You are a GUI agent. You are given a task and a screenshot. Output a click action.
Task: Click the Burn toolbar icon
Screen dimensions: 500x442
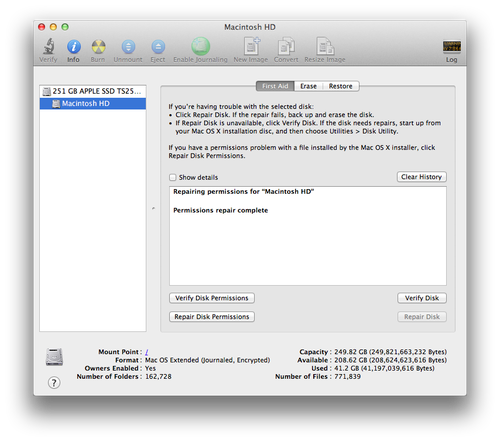98,47
